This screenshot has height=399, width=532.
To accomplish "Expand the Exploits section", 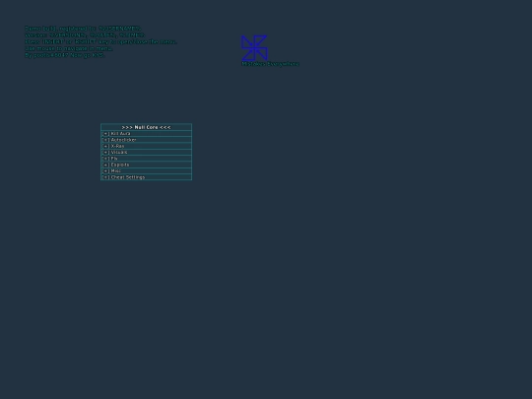I will click(146, 165).
